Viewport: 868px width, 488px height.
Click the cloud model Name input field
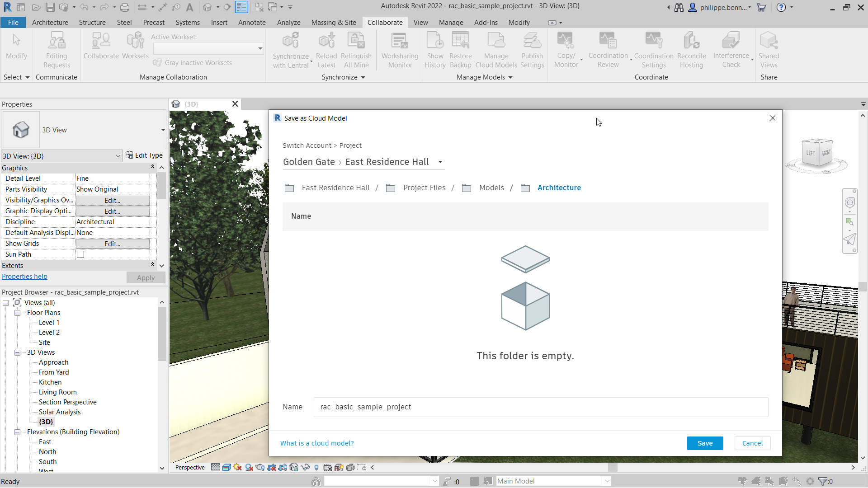pyautogui.click(x=541, y=407)
